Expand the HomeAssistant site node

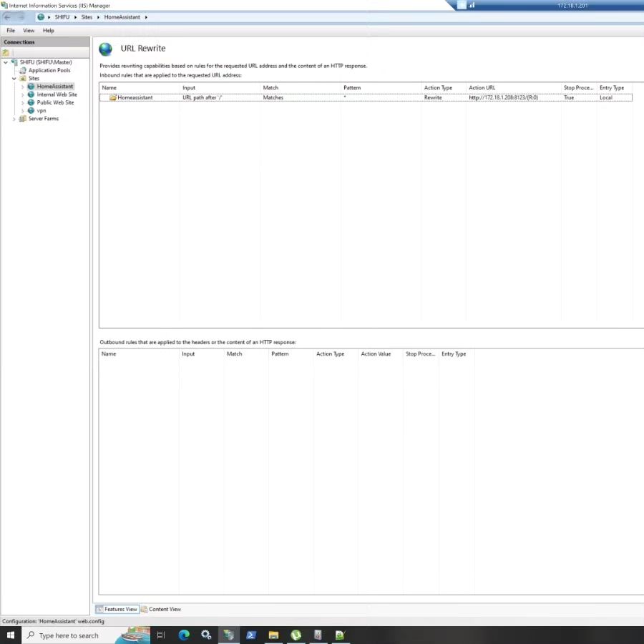pyautogui.click(x=23, y=87)
